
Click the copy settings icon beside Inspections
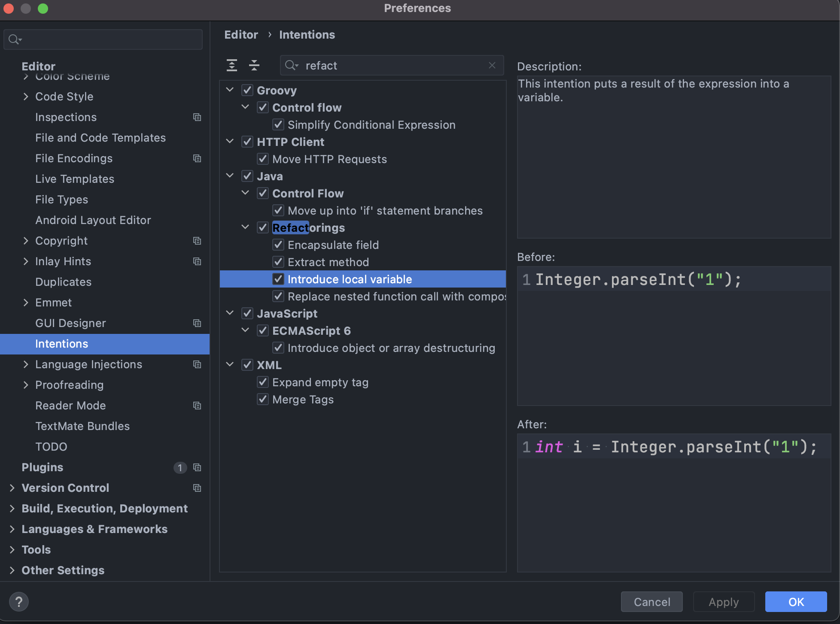click(x=197, y=117)
